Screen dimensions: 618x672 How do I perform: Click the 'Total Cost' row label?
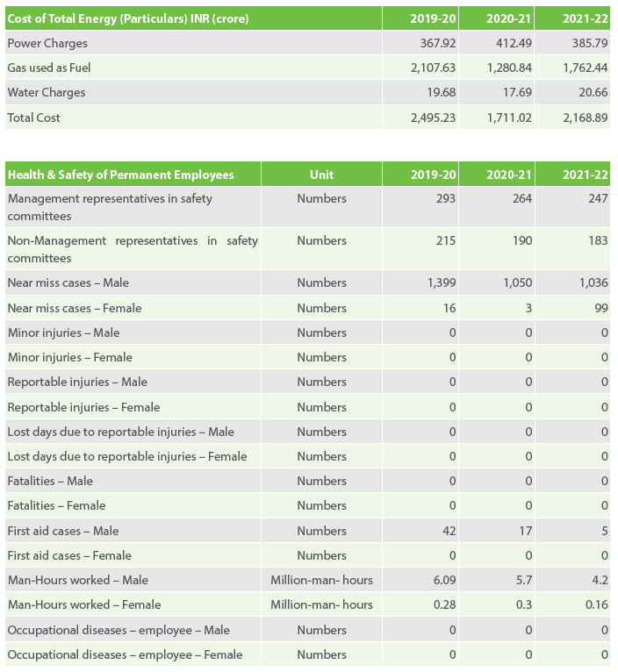[34, 118]
